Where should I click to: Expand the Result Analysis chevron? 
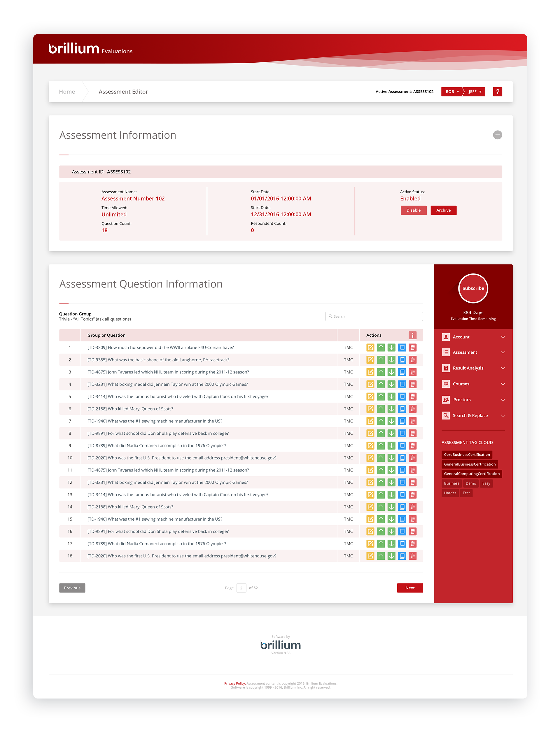[503, 368]
